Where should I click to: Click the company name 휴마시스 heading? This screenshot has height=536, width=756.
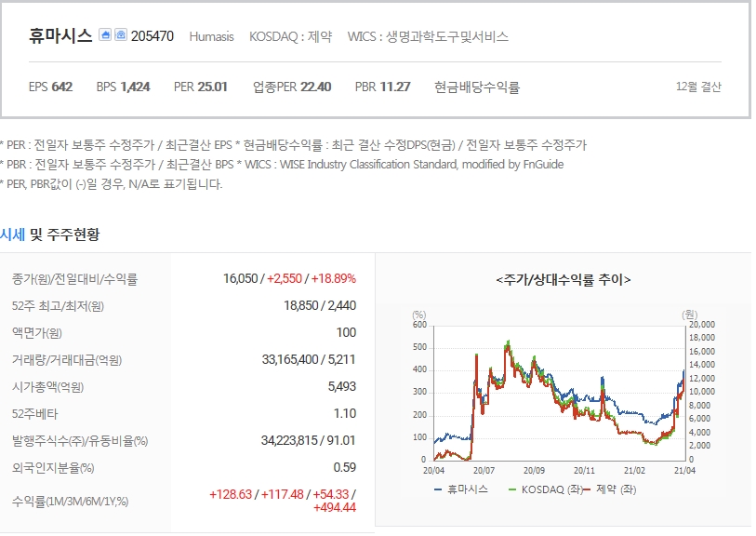point(60,35)
